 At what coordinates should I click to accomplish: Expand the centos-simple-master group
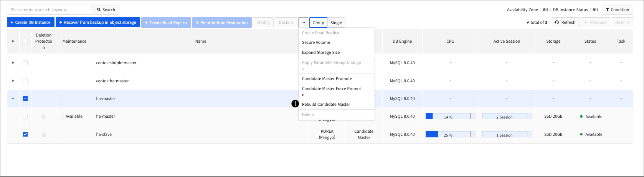13,63
